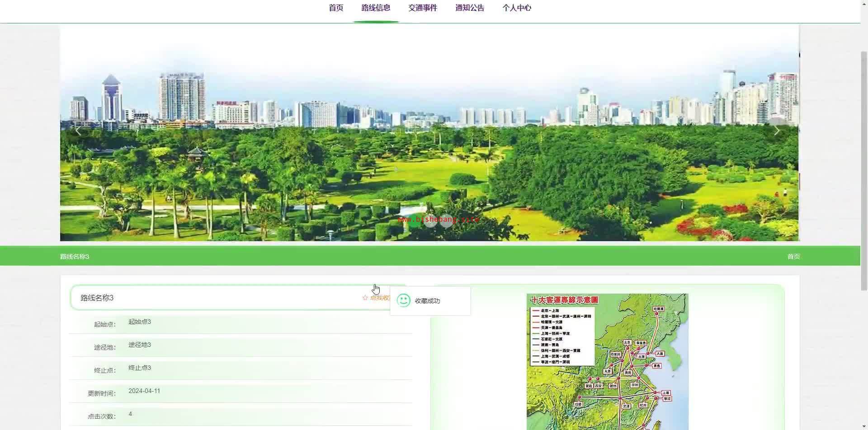Click the 途径地3 value
The image size is (868, 430).
[x=140, y=345]
